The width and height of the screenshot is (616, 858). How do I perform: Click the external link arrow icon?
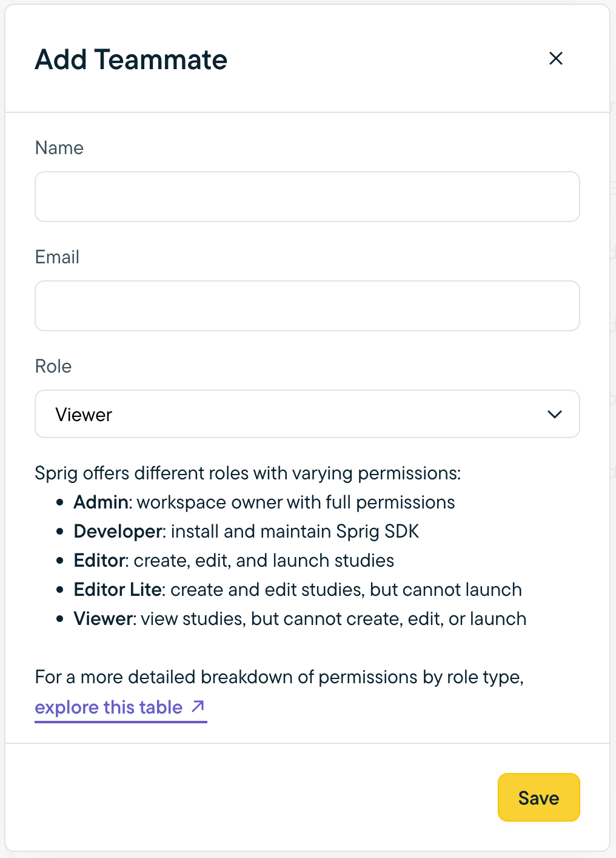[x=198, y=706]
